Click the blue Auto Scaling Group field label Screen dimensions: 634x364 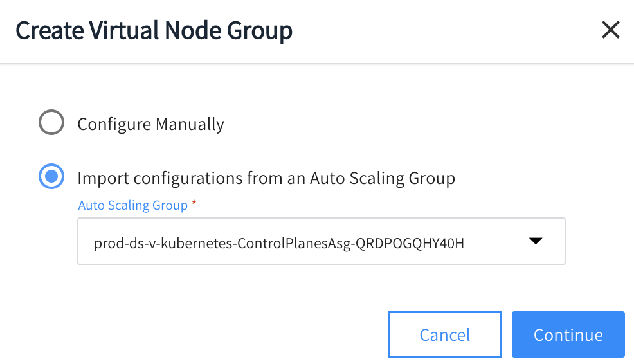pyautogui.click(x=133, y=205)
